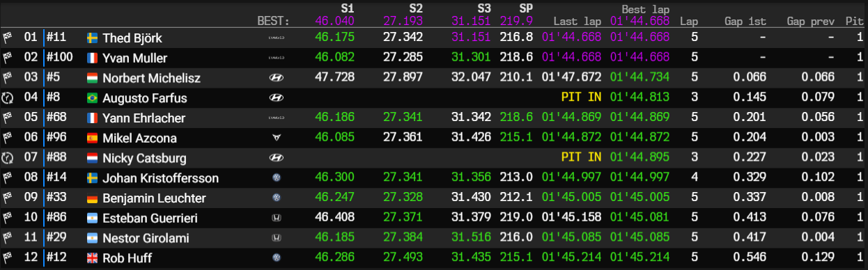868x270 pixels.
Task: Click Nestor Girolami's S3 time 31.516
Action: [471, 238]
